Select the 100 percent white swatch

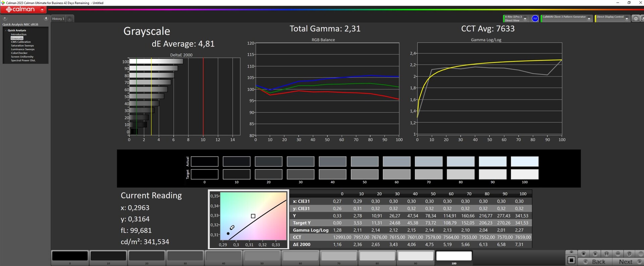point(454,256)
